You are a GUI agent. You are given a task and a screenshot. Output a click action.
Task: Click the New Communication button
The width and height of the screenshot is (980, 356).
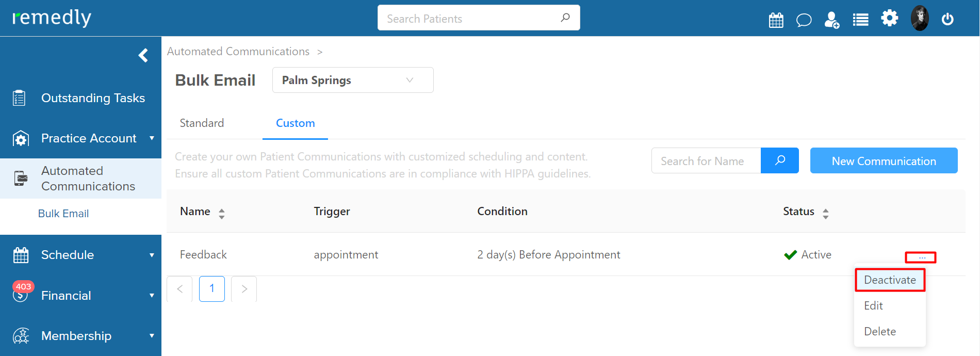(x=884, y=160)
